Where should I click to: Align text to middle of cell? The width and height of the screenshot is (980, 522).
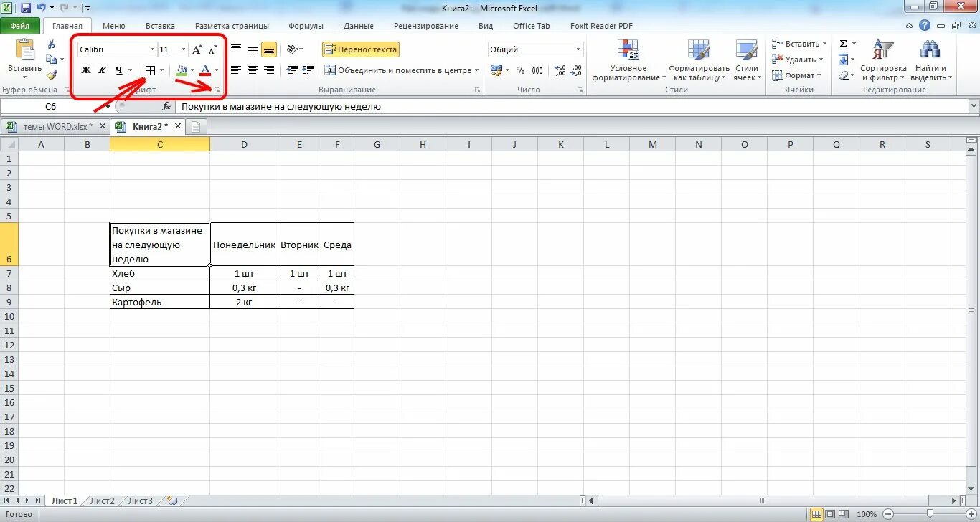(253, 49)
